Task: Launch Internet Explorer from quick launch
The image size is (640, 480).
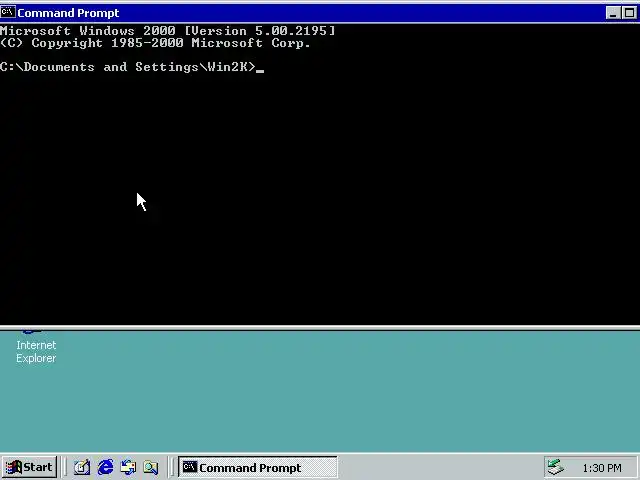Action: click(x=105, y=467)
